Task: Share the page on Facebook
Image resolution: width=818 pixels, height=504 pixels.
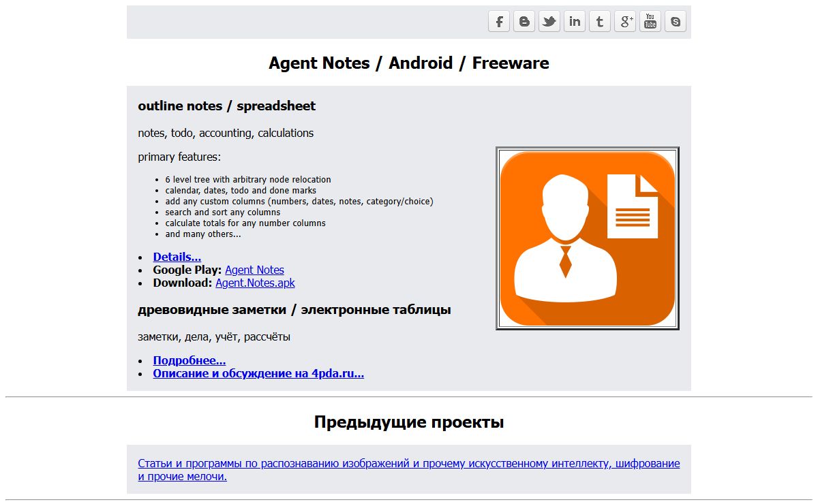Action: click(499, 21)
